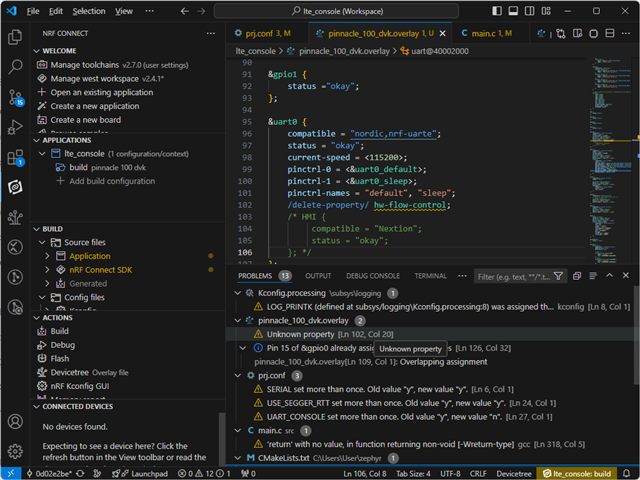Click Collapse All icon in Problems panel

[x=577, y=276]
